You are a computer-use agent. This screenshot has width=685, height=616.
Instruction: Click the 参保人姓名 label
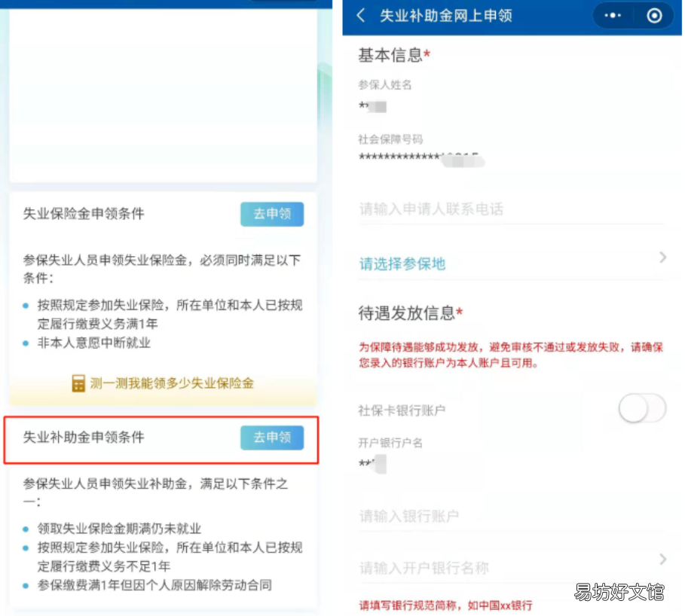tap(385, 84)
